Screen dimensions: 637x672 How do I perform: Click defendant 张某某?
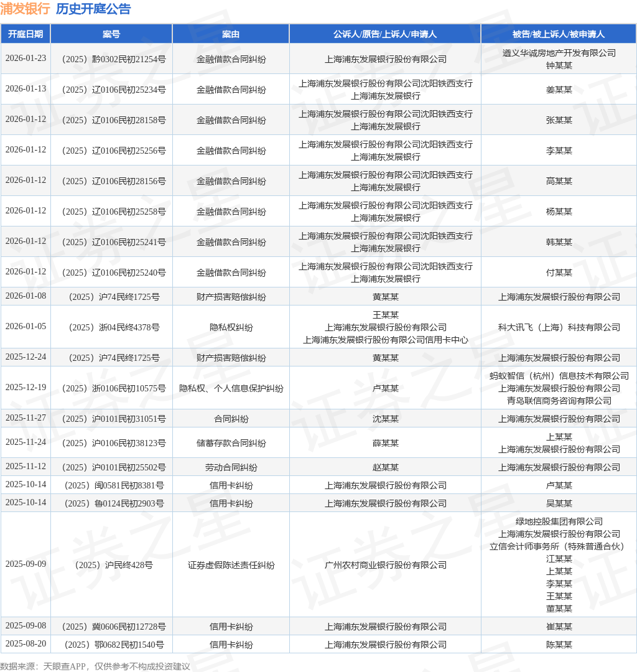click(x=559, y=120)
